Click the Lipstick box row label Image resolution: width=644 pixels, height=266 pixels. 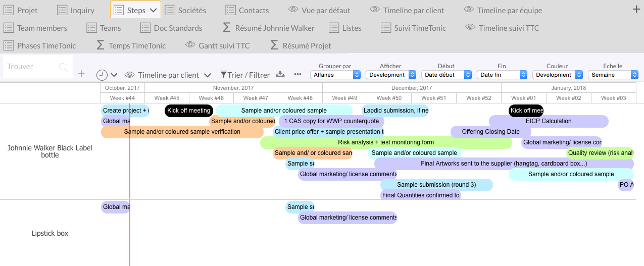[x=50, y=233]
